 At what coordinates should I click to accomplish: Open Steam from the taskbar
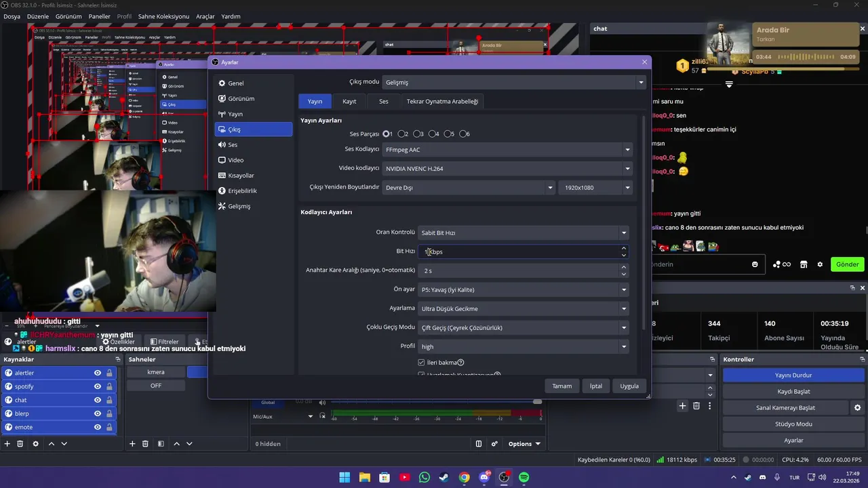click(x=443, y=477)
